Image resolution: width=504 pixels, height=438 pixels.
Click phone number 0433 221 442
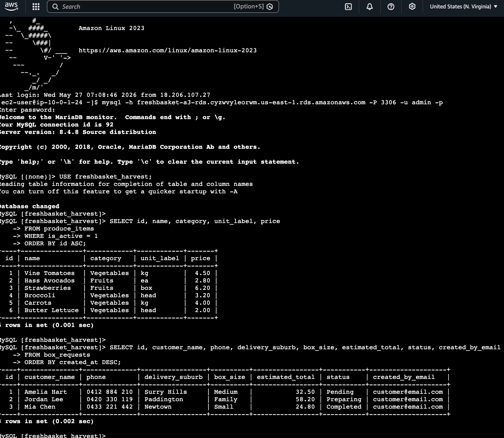(x=109, y=407)
